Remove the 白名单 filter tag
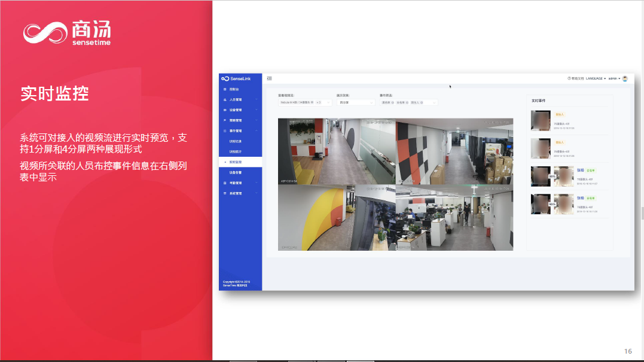644x362 pixels. 407,103
